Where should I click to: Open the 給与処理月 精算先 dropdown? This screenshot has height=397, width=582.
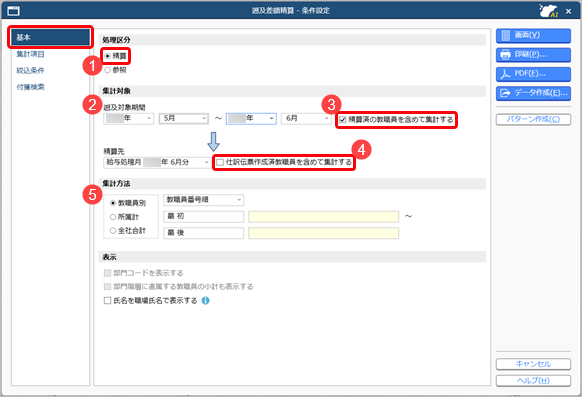coord(157,162)
